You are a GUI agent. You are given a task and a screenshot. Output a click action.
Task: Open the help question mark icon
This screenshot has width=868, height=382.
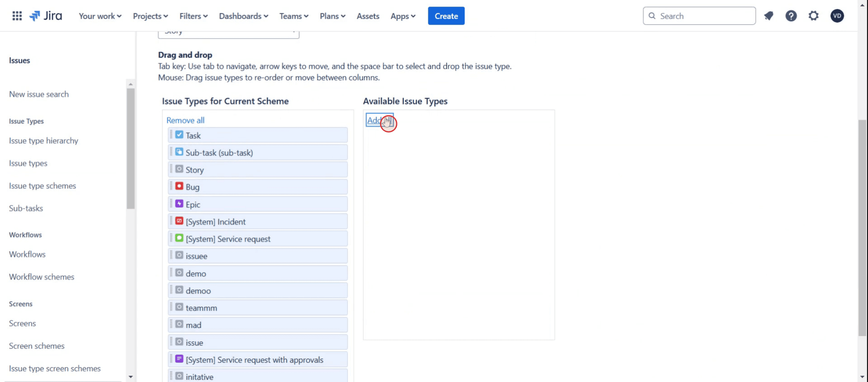pyautogui.click(x=791, y=16)
